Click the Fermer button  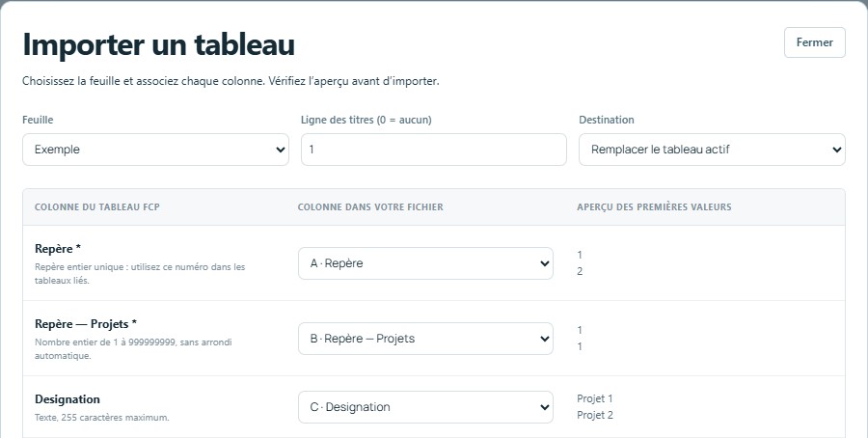coord(814,42)
